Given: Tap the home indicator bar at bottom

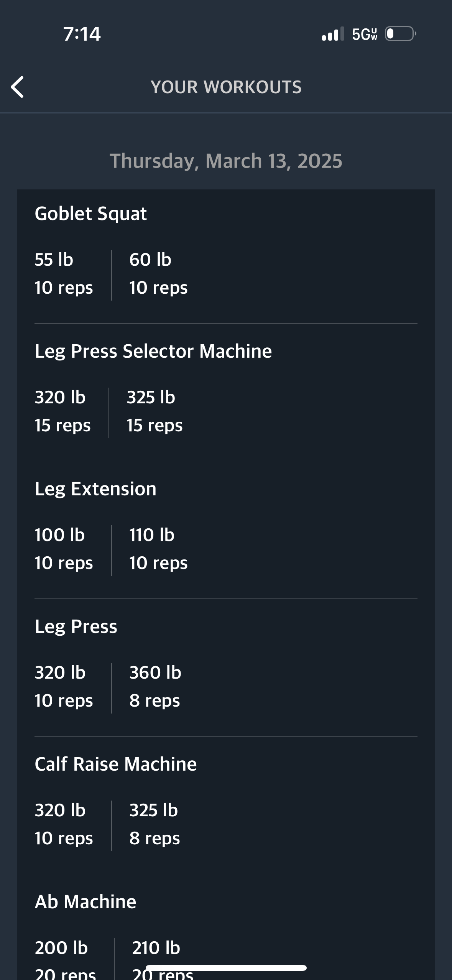Looking at the screenshot, I should click(x=226, y=968).
